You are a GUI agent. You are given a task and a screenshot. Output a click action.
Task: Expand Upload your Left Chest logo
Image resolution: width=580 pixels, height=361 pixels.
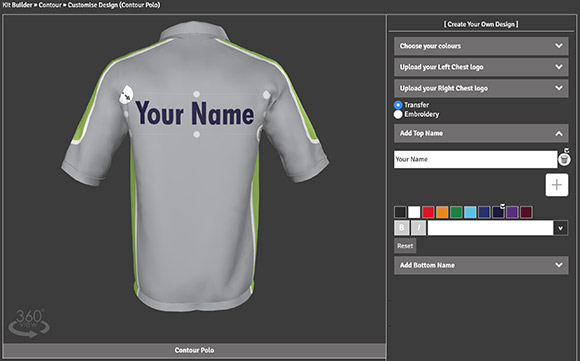click(x=481, y=67)
